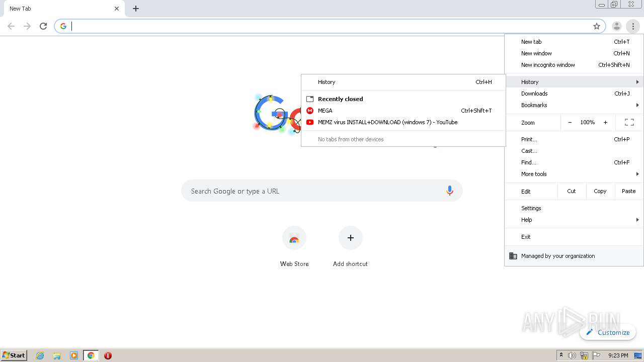Open Downloads from the menu
The height and width of the screenshot is (362, 644).
574,94
